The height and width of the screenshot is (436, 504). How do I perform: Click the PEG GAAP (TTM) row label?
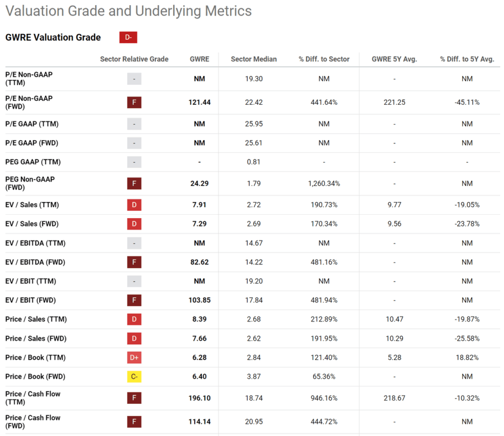click(x=33, y=162)
